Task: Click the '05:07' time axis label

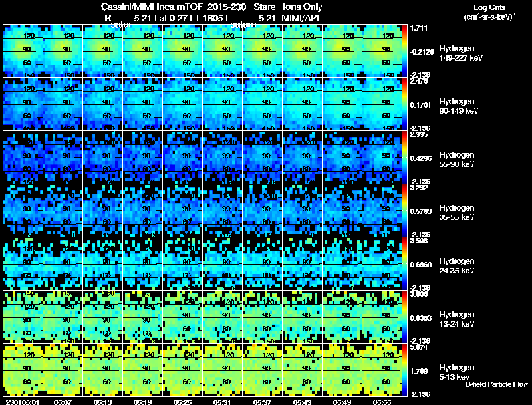Action: pyautogui.click(x=63, y=402)
